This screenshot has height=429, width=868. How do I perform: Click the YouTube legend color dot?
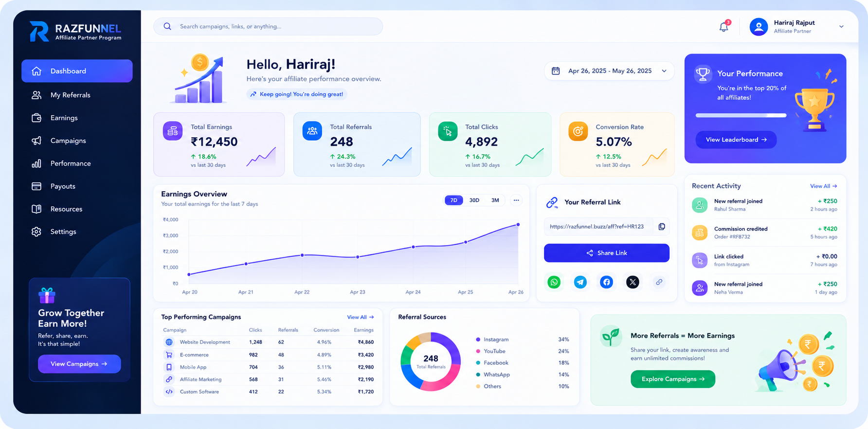(478, 351)
